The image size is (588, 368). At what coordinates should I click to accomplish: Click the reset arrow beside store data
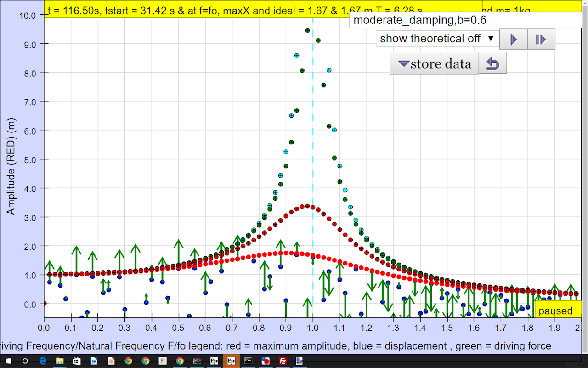[x=492, y=63]
